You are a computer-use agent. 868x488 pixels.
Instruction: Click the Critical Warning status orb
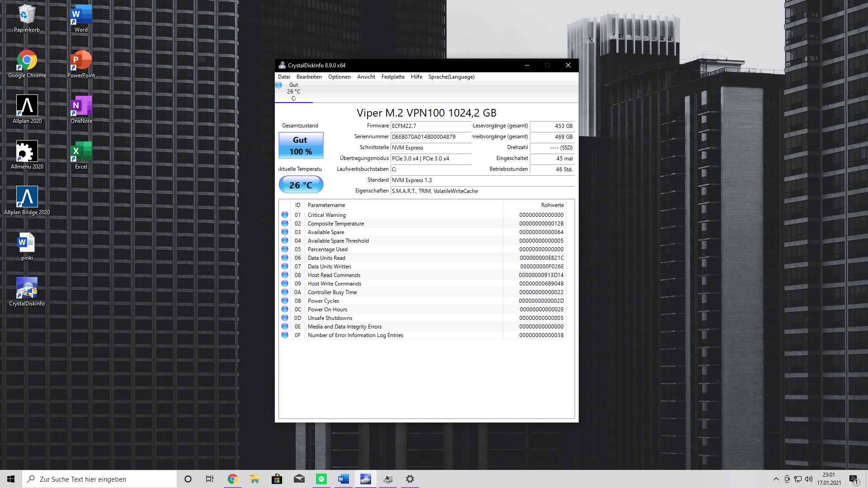pos(285,215)
